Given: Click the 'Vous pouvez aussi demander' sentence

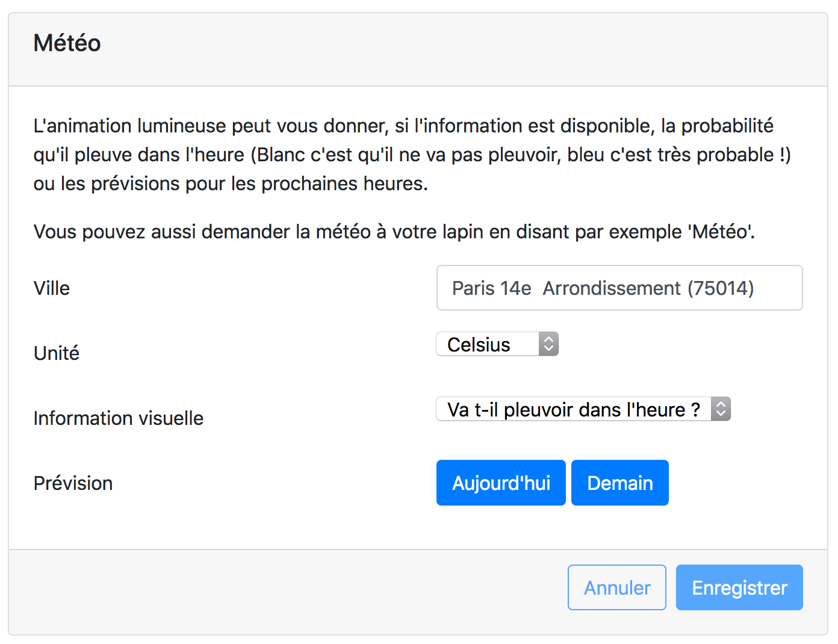Looking at the screenshot, I should tap(394, 232).
